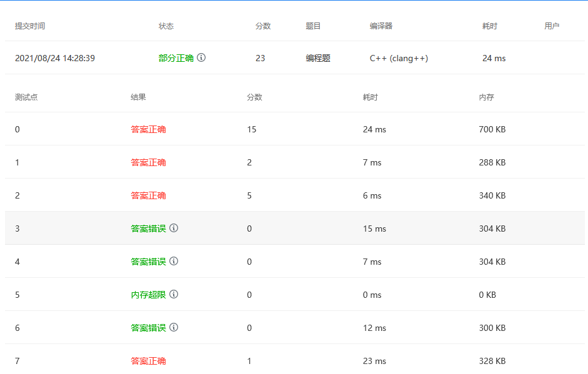588x374 pixels.
Task: Click 答案正确 result for test point 7
Action: tap(148, 361)
